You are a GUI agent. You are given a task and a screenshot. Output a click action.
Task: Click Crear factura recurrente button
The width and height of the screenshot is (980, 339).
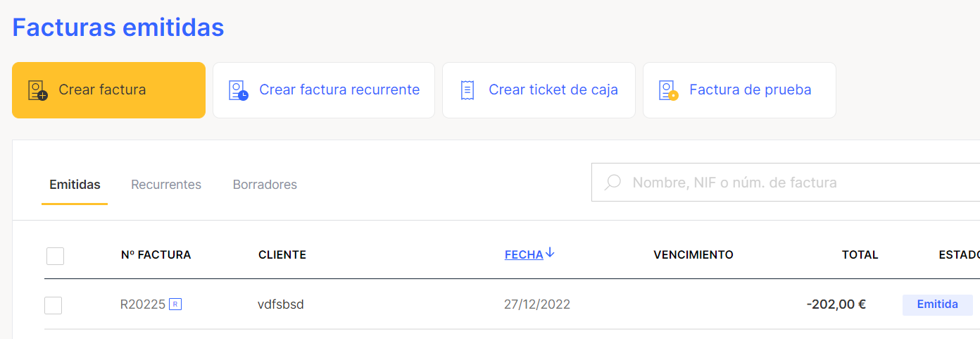coord(324,90)
